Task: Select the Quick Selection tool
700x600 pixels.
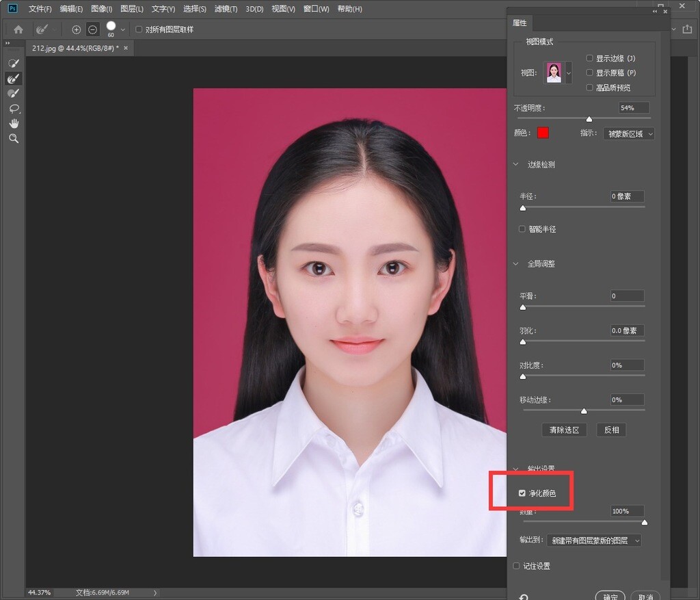Action: point(14,63)
